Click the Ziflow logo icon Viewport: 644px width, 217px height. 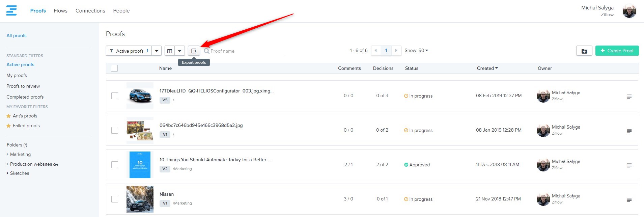click(x=11, y=10)
